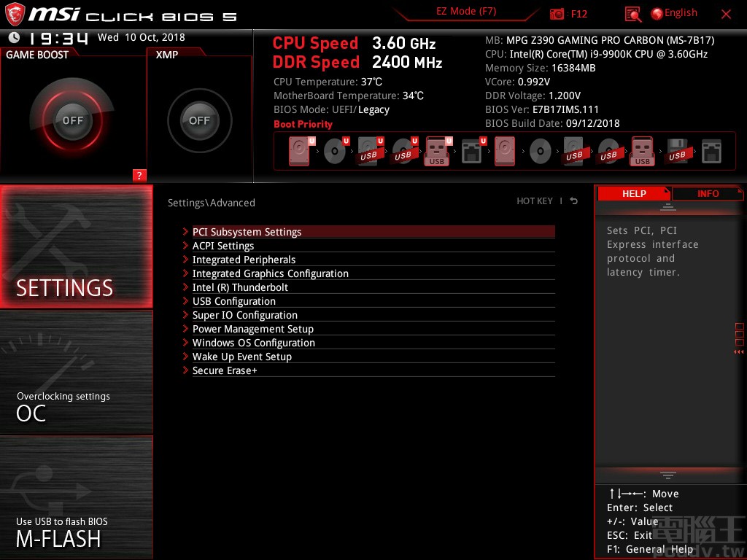Select the legacy USB key boot icon

coord(642,151)
